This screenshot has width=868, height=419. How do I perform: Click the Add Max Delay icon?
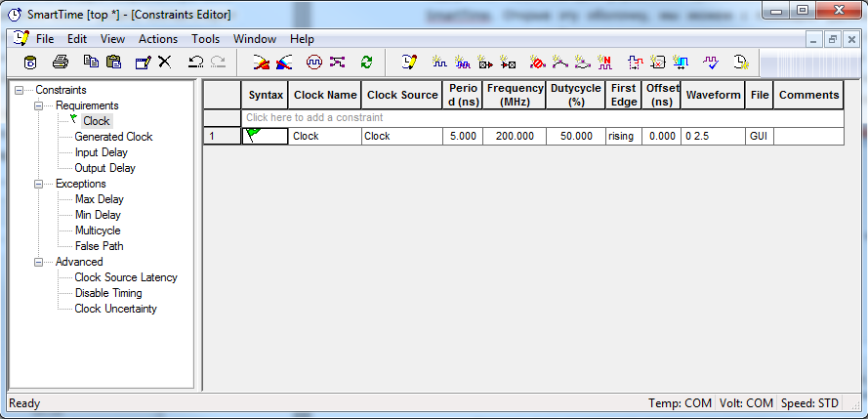click(560, 62)
